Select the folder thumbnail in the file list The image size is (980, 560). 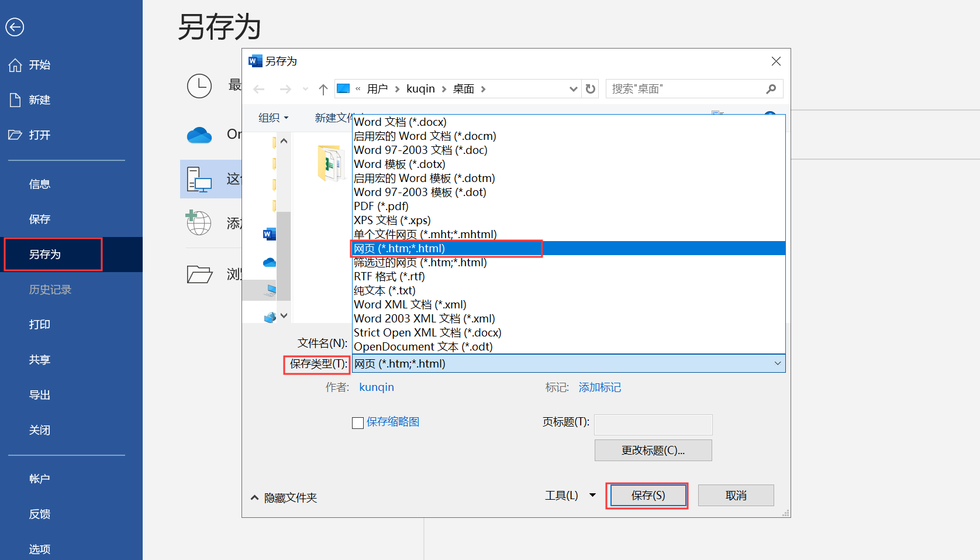pos(332,163)
